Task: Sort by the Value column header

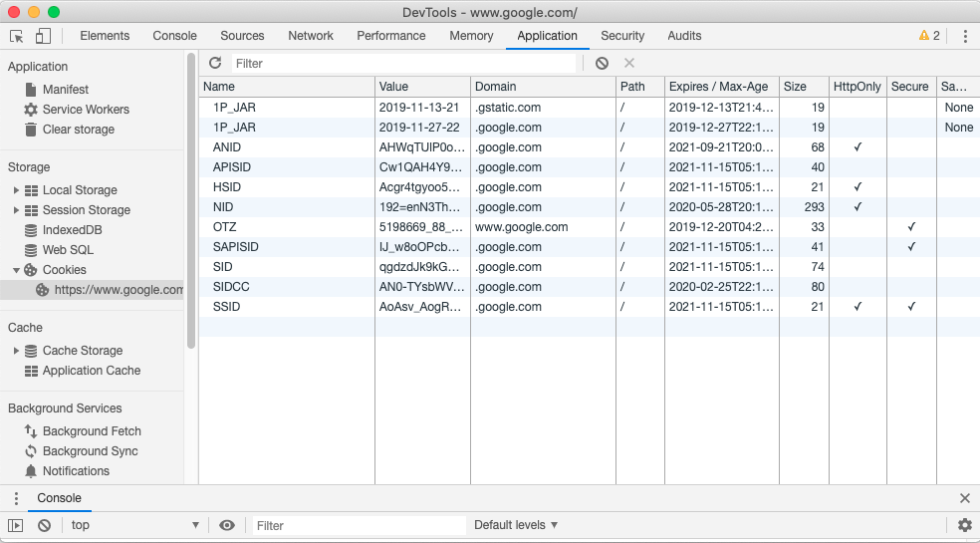Action: [422, 87]
